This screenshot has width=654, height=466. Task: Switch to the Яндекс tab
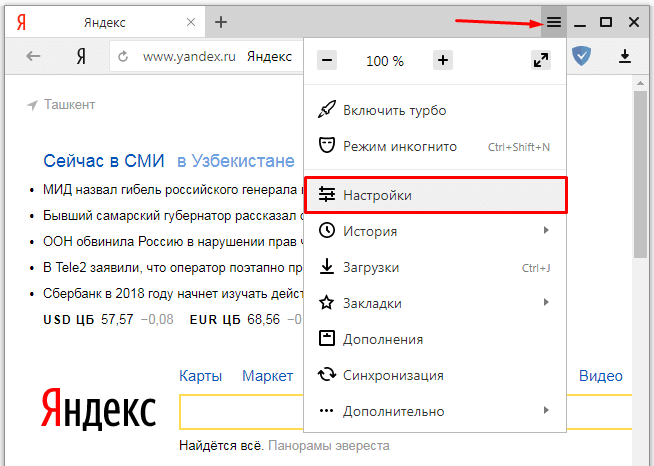[104, 22]
